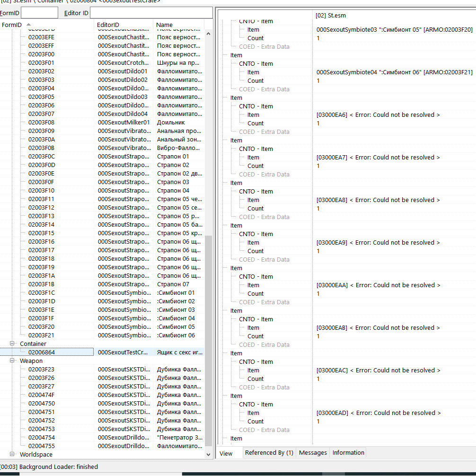Pick the 000SexoutMilker01 record row

pos(123,122)
